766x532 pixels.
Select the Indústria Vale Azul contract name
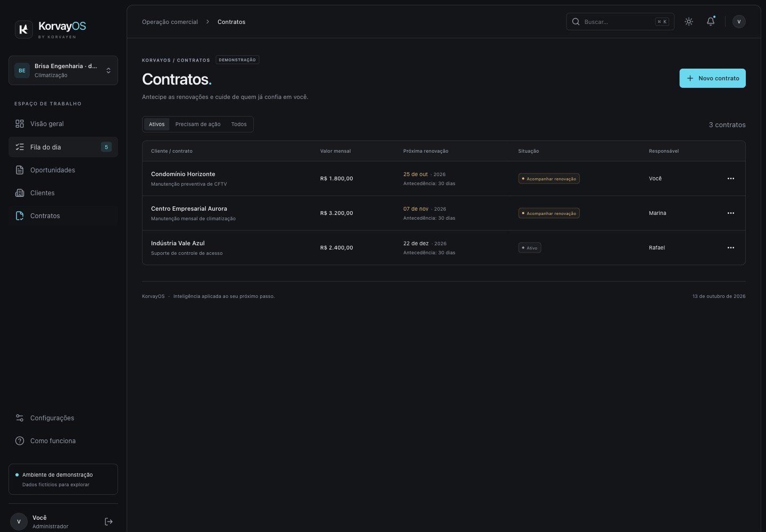pyautogui.click(x=178, y=243)
